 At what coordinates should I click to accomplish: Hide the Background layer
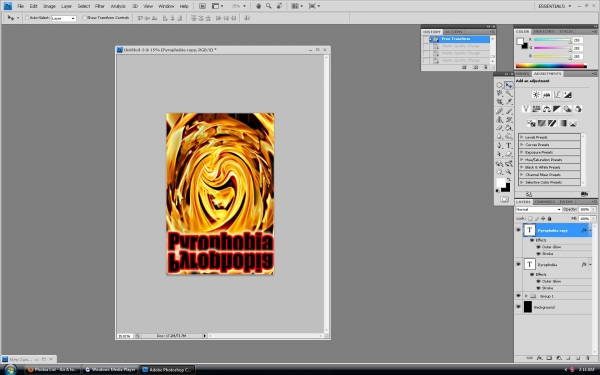point(518,307)
